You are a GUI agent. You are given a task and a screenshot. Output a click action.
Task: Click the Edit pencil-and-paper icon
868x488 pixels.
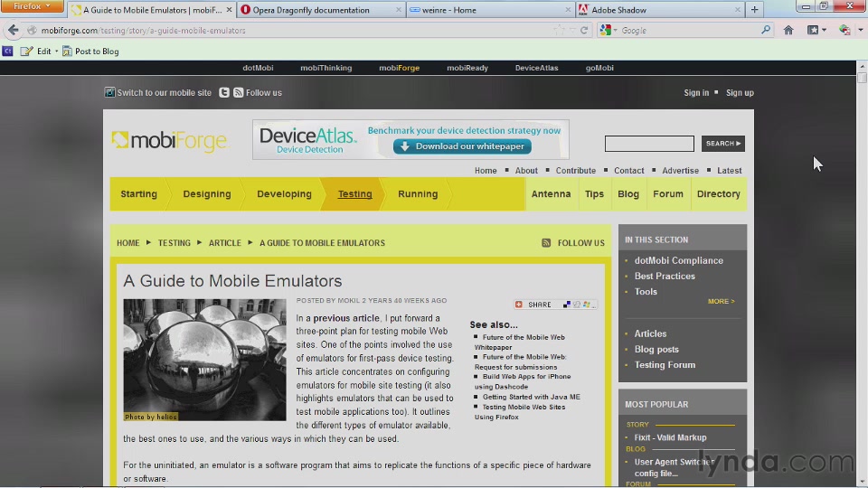pos(26,51)
